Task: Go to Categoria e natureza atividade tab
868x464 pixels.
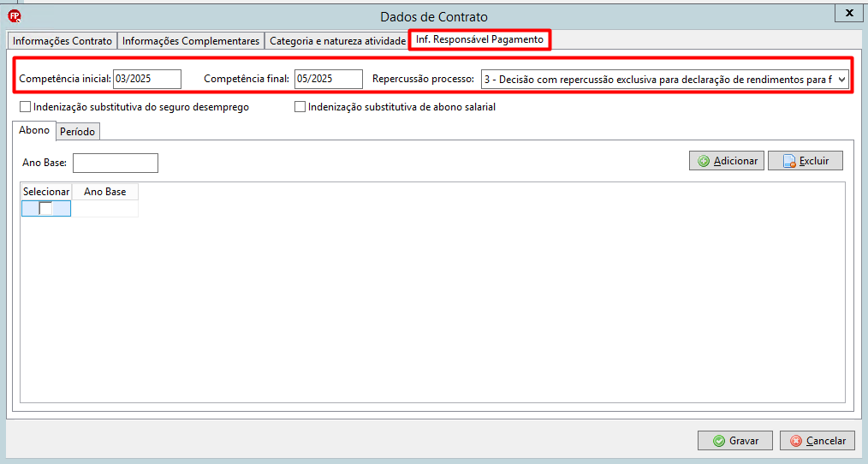Action: pos(337,41)
